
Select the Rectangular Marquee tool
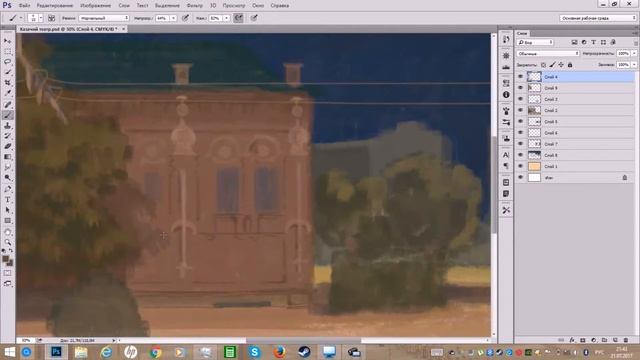point(7,51)
